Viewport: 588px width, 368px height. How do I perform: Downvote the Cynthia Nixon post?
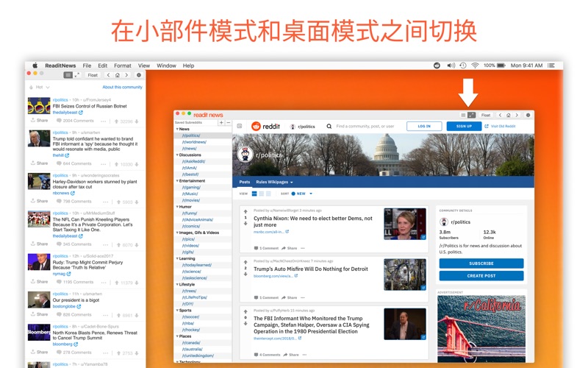245,224
